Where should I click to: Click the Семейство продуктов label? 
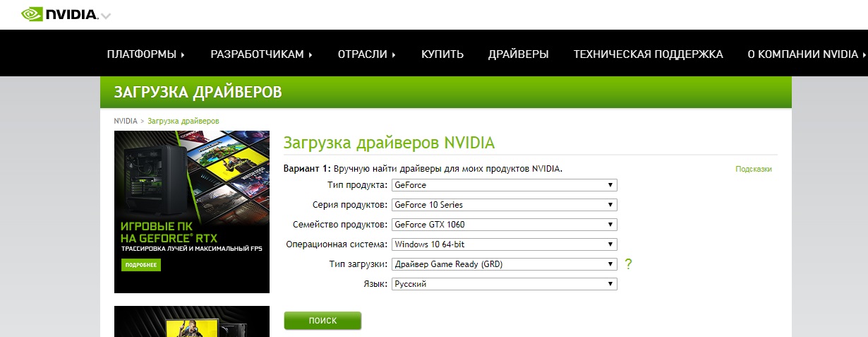[340, 225]
